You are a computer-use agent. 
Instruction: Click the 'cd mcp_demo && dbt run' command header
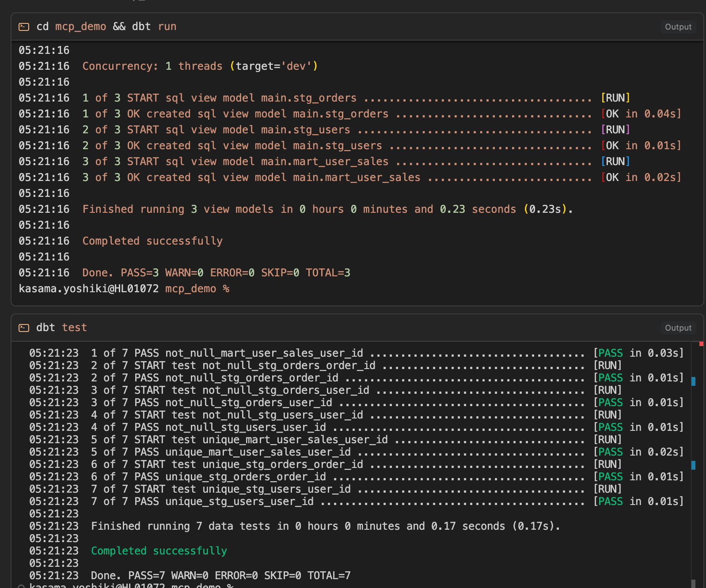pyautogui.click(x=106, y=26)
